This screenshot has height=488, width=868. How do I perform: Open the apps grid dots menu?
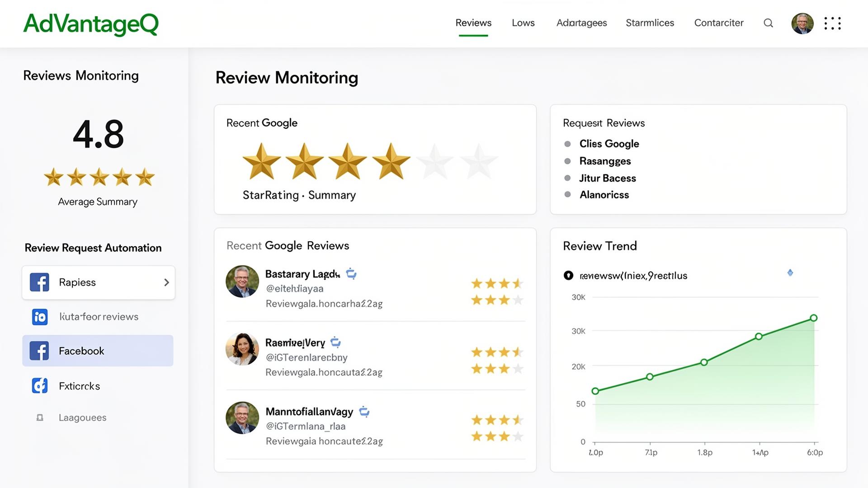coord(832,23)
